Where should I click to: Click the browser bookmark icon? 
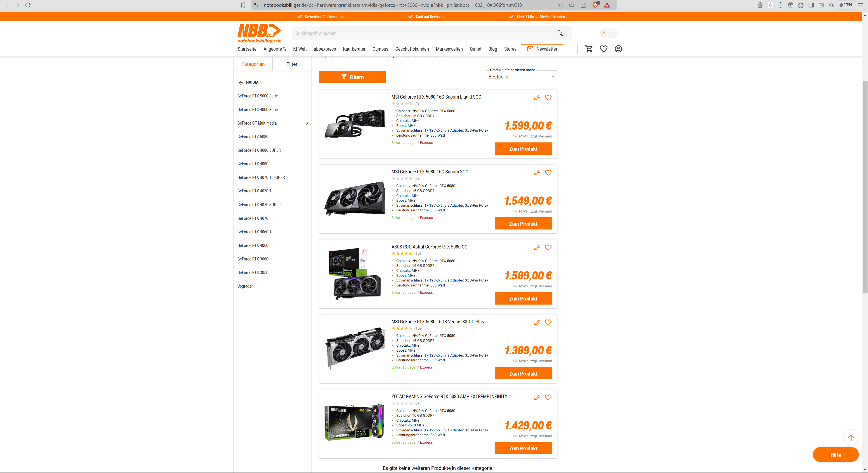click(x=243, y=5)
